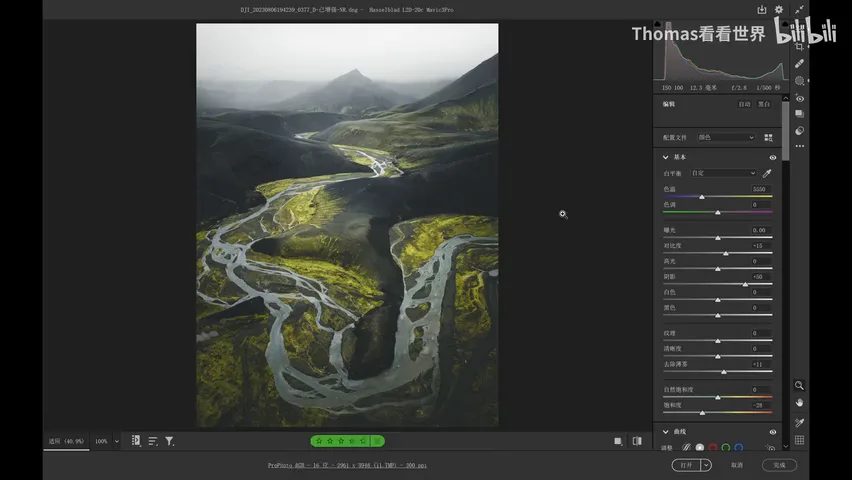Click the 对比度 contrast slider handle
This screenshot has width=852, height=480.
[x=726, y=253]
